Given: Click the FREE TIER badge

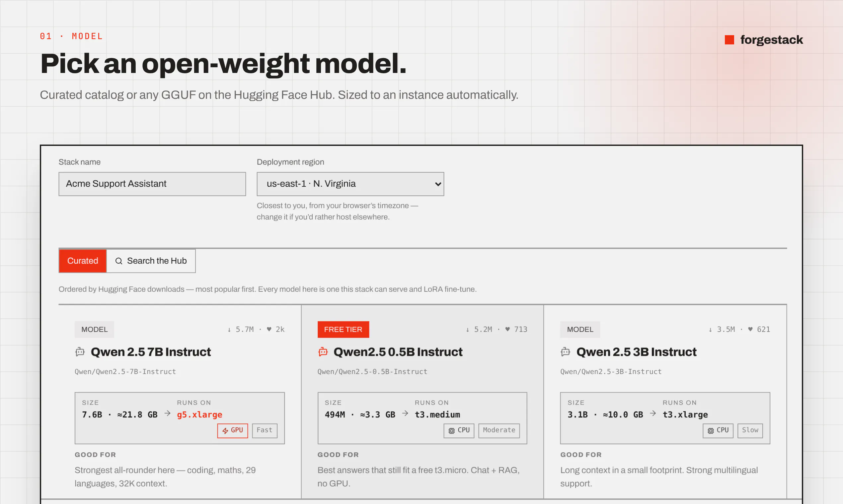Looking at the screenshot, I should pyautogui.click(x=343, y=330).
